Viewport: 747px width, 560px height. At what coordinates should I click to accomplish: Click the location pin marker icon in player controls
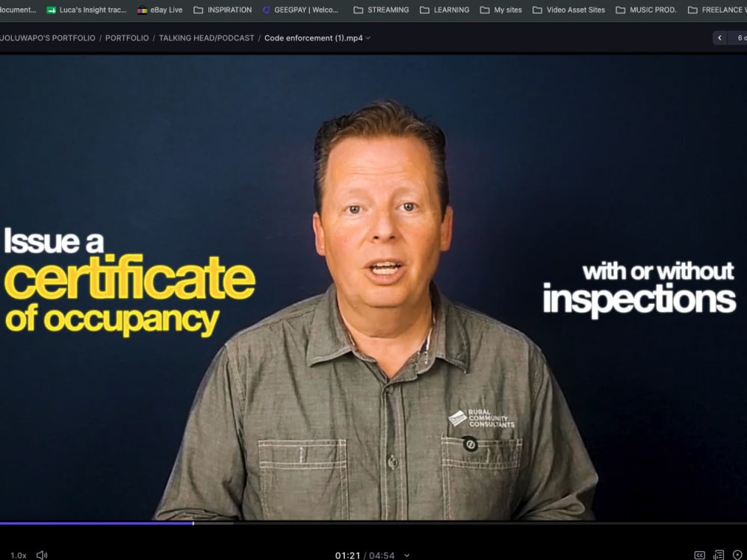click(737, 555)
